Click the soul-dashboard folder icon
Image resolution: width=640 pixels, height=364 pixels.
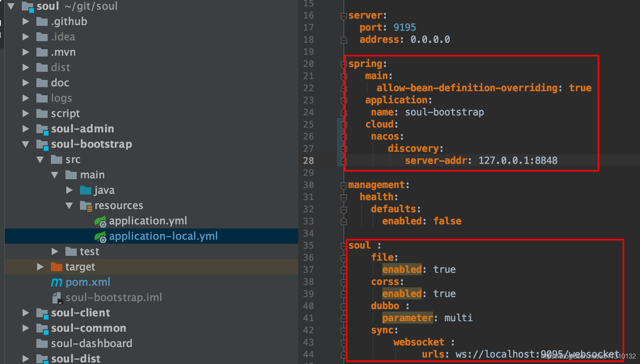click(42, 343)
